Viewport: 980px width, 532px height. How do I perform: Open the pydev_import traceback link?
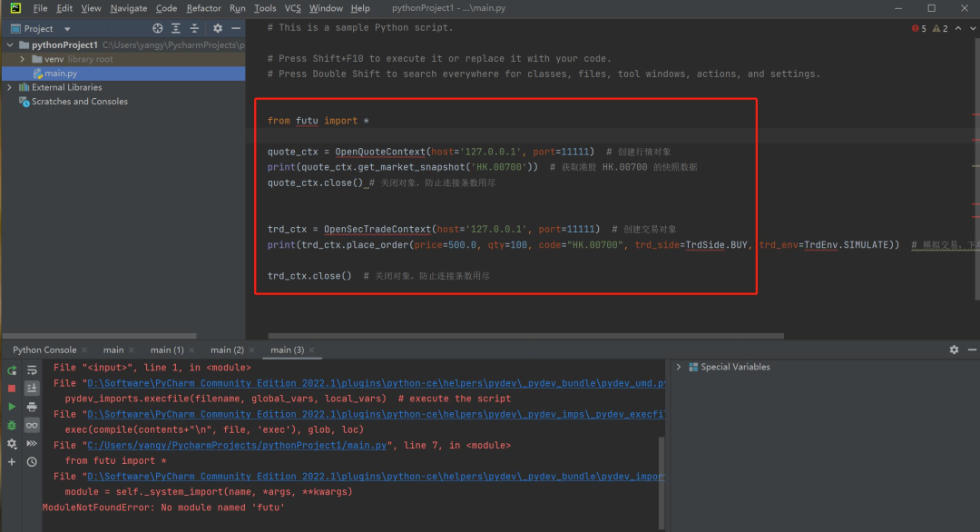click(x=377, y=477)
